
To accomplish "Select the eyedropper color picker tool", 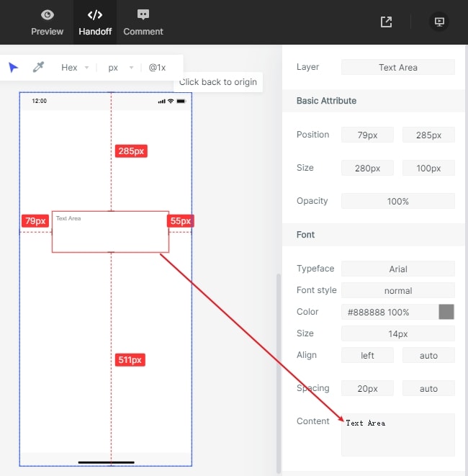I will point(39,67).
